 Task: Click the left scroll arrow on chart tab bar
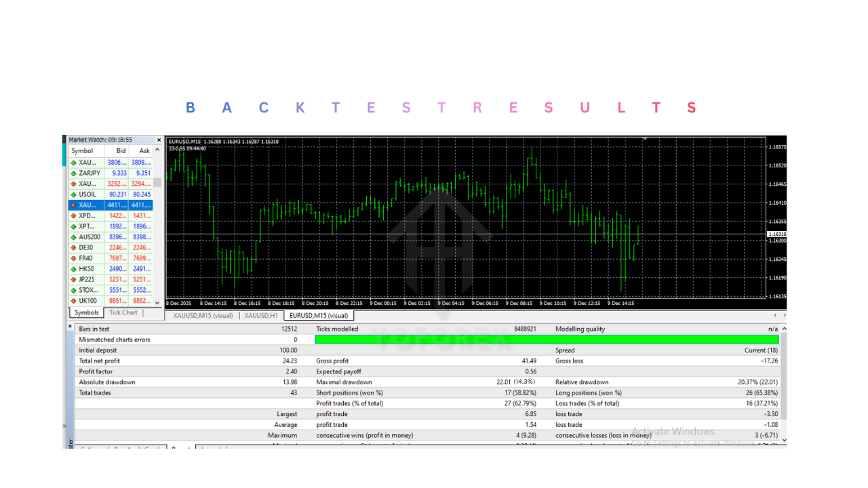coord(774,314)
